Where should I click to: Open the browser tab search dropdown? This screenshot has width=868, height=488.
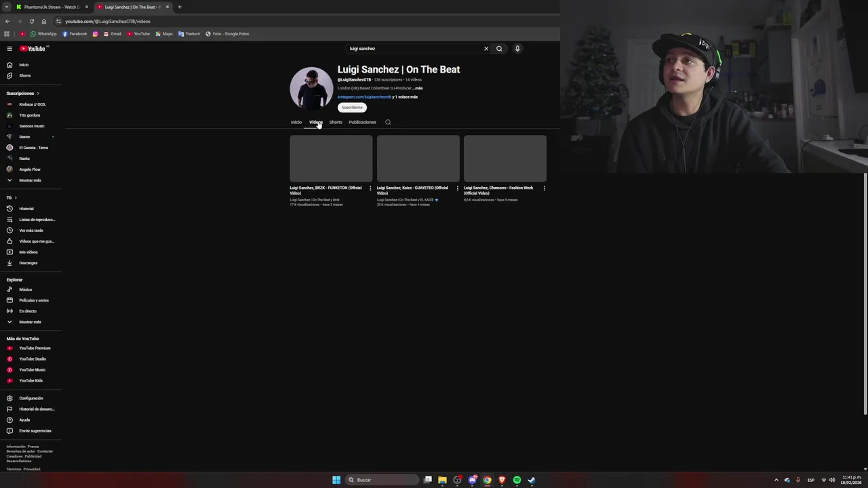click(7, 7)
